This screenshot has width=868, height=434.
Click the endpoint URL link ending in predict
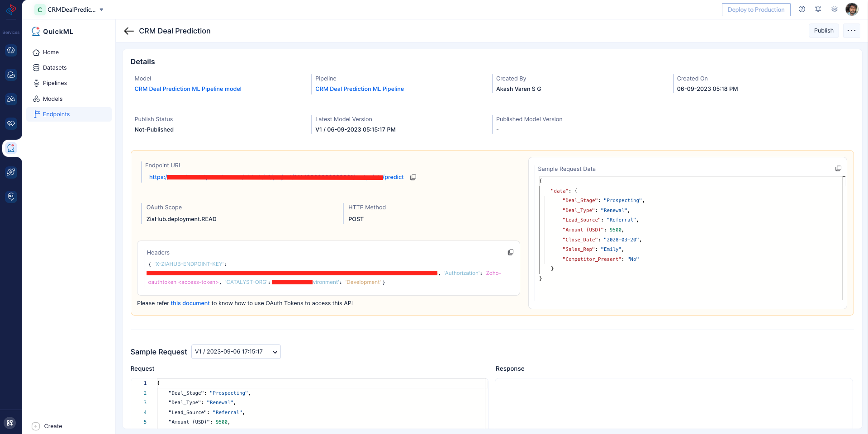click(x=276, y=177)
